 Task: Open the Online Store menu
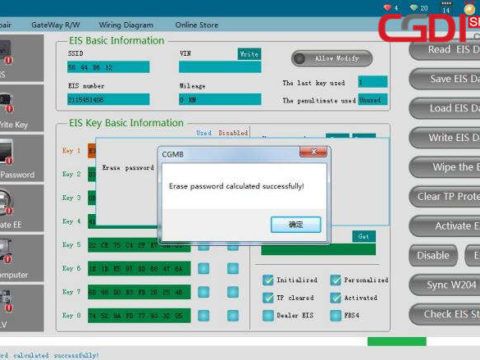pos(197,25)
